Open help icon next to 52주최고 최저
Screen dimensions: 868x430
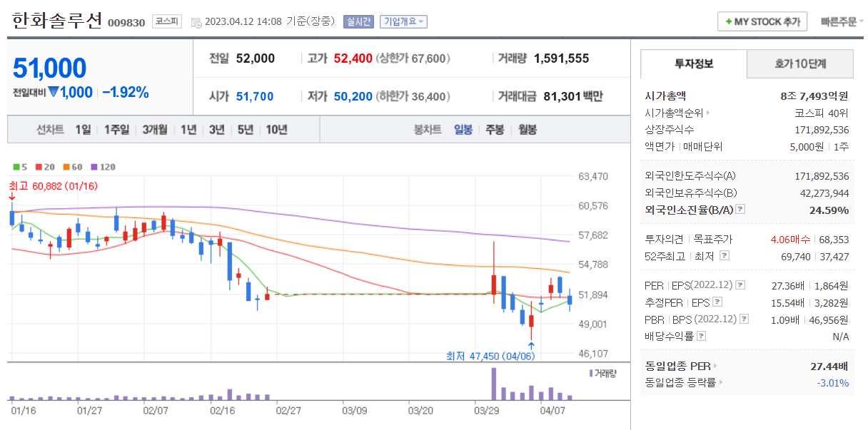point(725,255)
